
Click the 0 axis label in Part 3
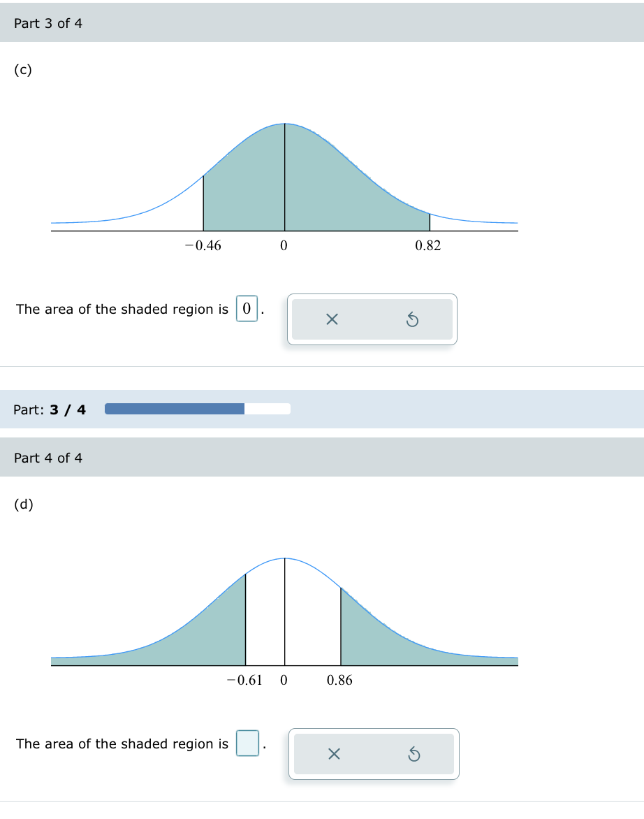(x=284, y=245)
